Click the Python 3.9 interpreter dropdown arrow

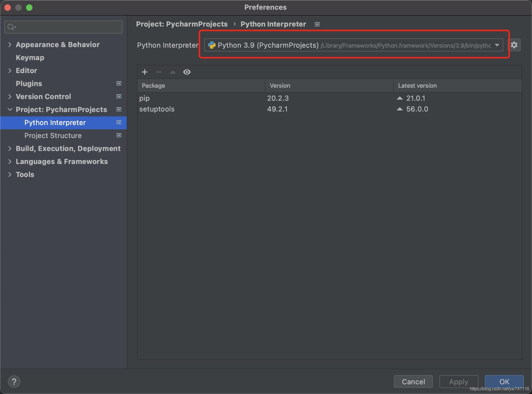(497, 45)
